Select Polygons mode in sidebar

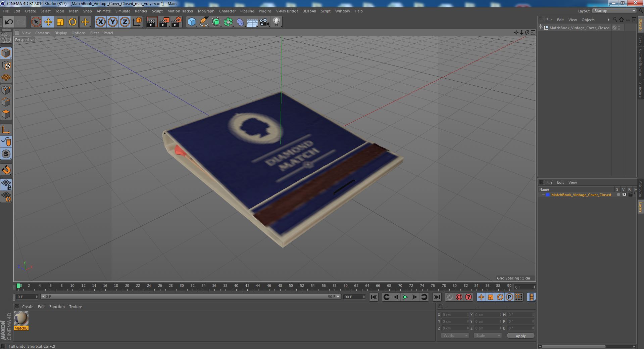(6, 114)
